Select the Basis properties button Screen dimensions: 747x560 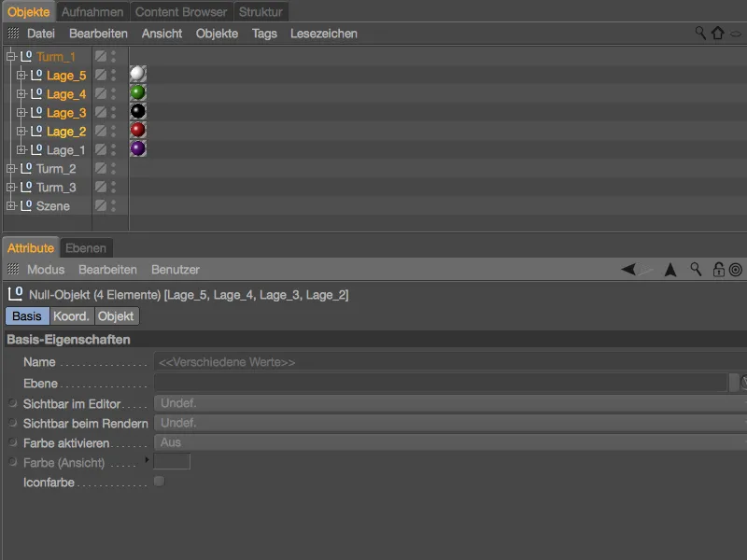point(27,316)
